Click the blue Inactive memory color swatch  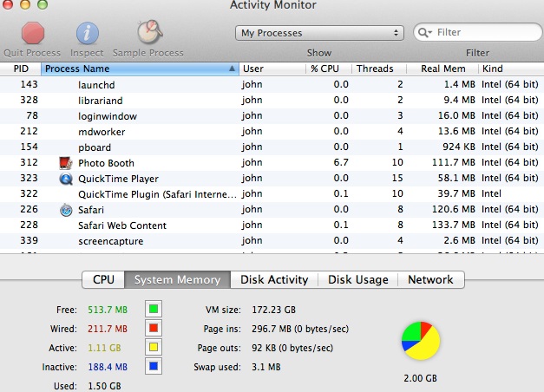point(154,366)
